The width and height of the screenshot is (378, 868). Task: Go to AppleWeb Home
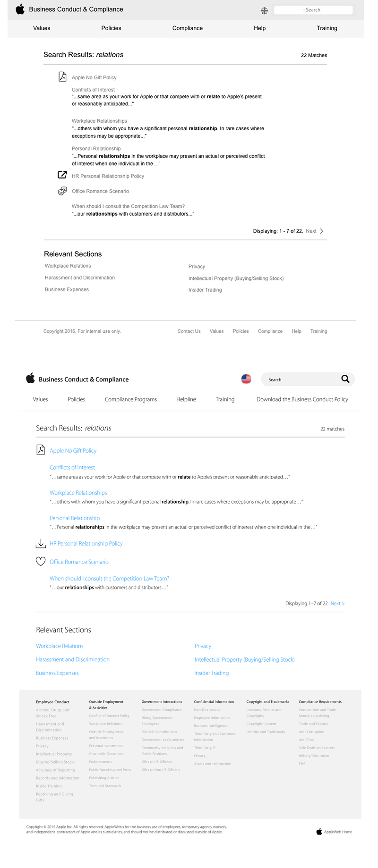pyautogui.click(x=338, y=832)
